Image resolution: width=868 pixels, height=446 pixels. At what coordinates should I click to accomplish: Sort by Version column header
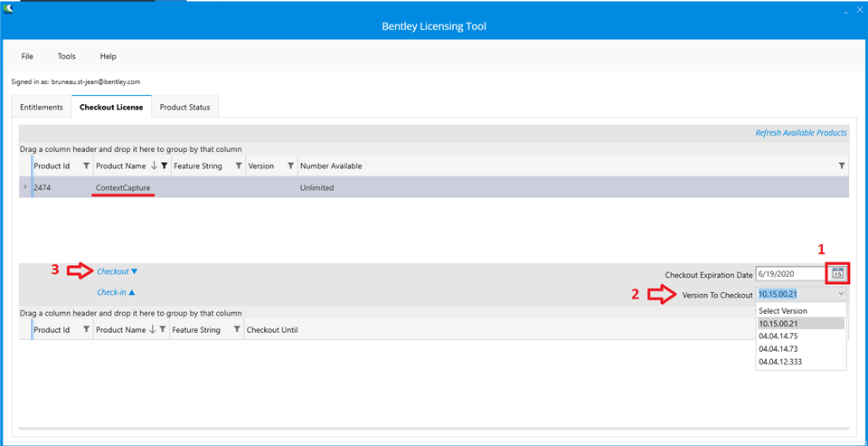pyautogui.click(x=261, y=166)
